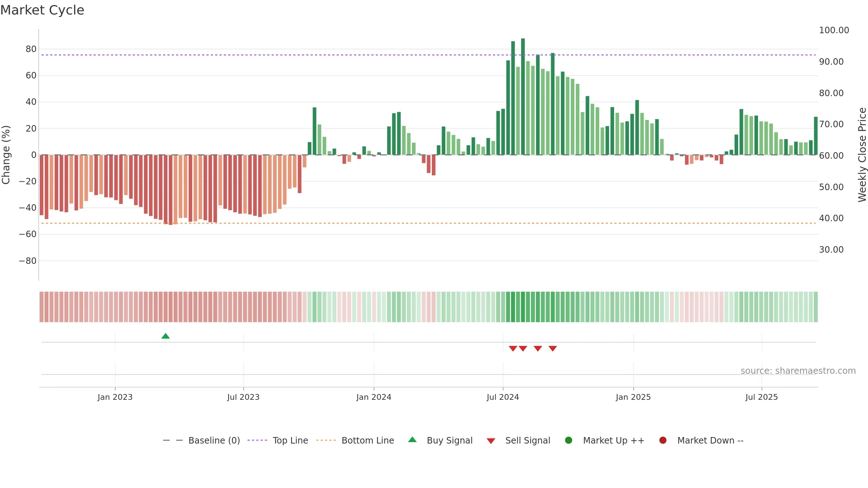Click the gray dashed Baseline legend swatch
This screenshot has height=488, width=868.
[x=173, y=440]
